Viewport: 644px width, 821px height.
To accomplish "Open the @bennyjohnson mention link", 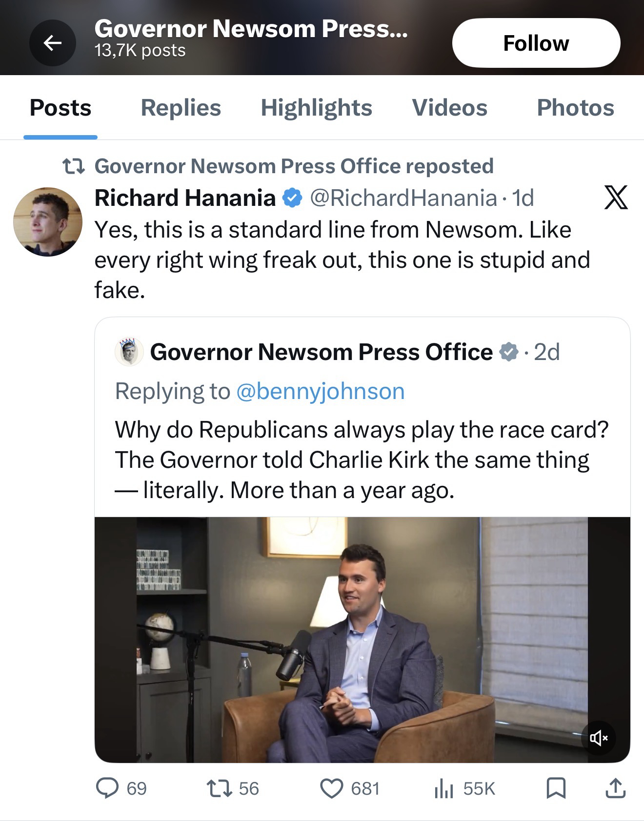I will click(320, 391).
